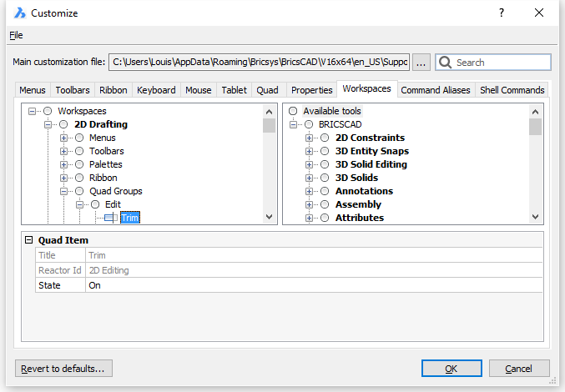Expand the 2D Constraints tool group
This screenshot has width=565, height=392.
309,138
